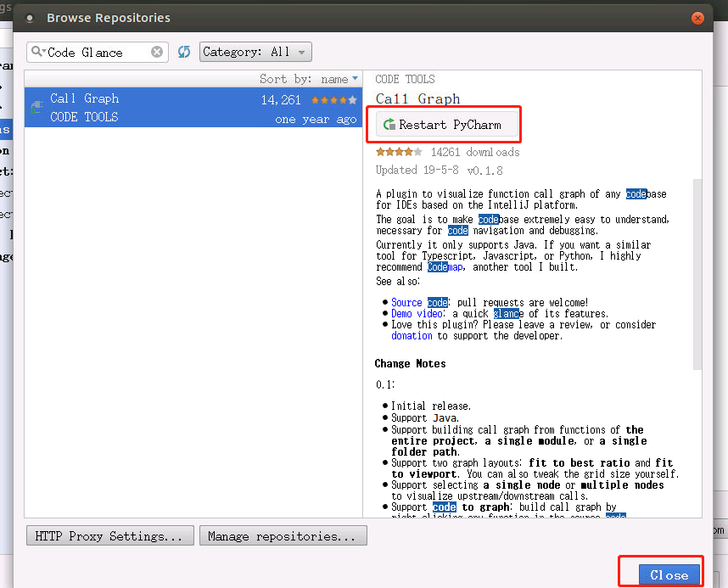Click the star rating in plugin details
The width and height of the screenshot is (728, 588).
click(x=399, y=152)
